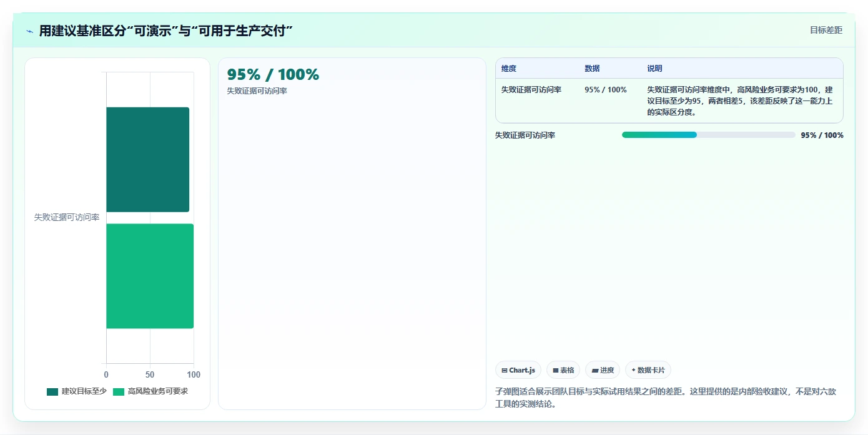Select the 进度 tag chip
868x435 pixels.
tap(603, 370)
